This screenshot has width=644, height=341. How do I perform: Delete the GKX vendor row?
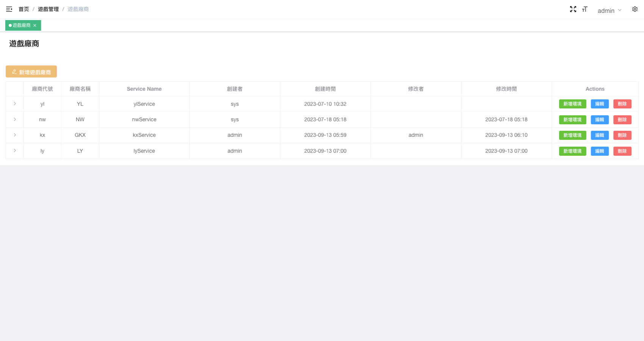622,135
